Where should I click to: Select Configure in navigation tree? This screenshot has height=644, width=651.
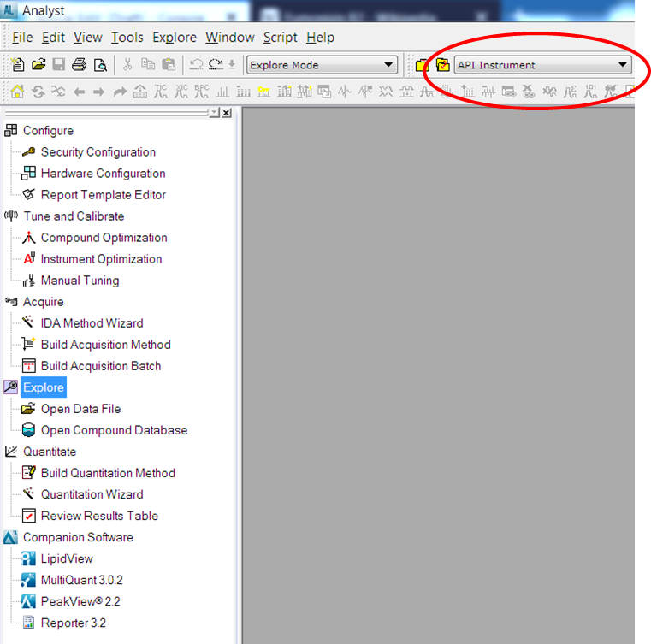(48, 130)
